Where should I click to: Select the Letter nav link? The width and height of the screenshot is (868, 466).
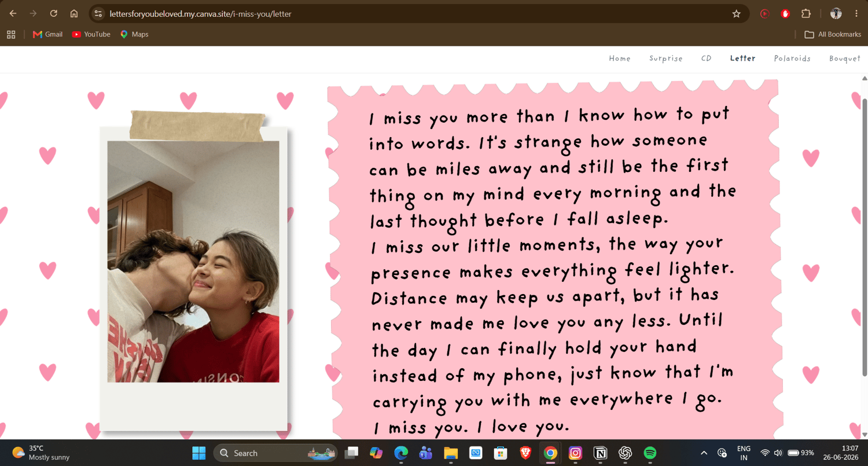(x=743, y=58)
